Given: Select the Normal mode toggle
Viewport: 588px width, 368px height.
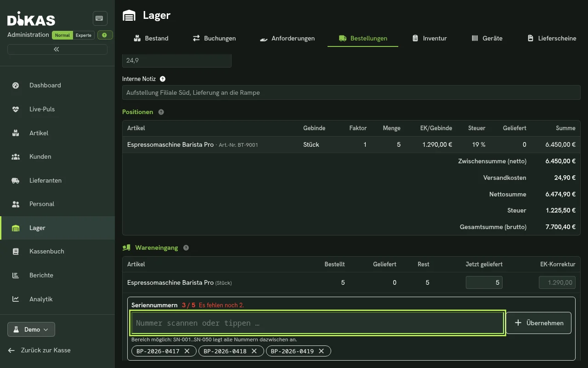Looking at the screenshot, I should point(62,35).
